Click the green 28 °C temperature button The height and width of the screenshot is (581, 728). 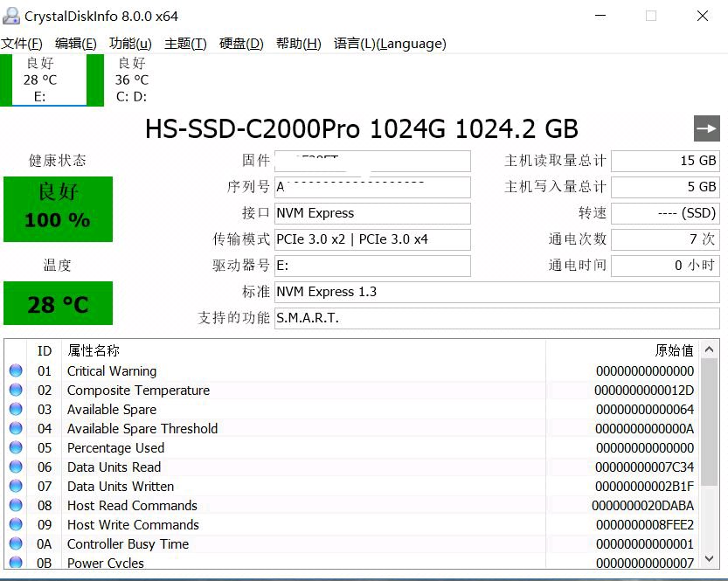58,303
